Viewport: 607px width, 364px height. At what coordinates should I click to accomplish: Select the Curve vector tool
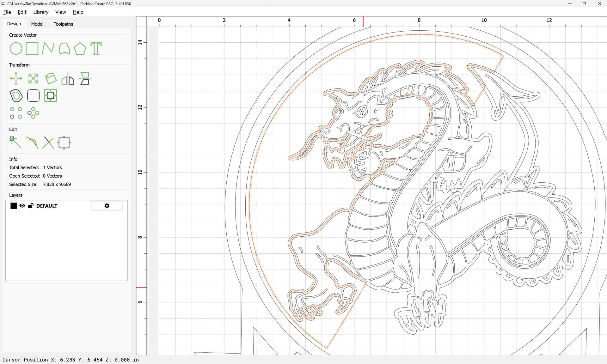pos(64,49)
